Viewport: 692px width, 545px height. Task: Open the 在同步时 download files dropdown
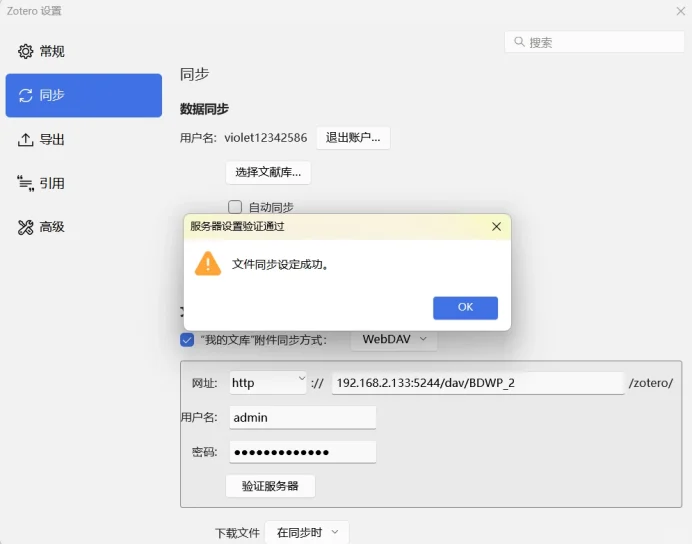pyautogui.click(x=307, y=533)
